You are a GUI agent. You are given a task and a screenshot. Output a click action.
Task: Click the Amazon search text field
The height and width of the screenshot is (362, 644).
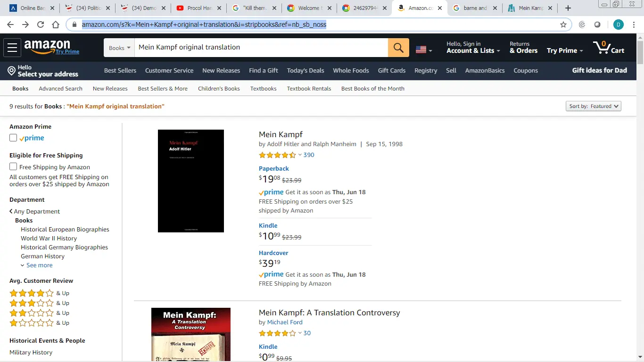click(261, 48)
